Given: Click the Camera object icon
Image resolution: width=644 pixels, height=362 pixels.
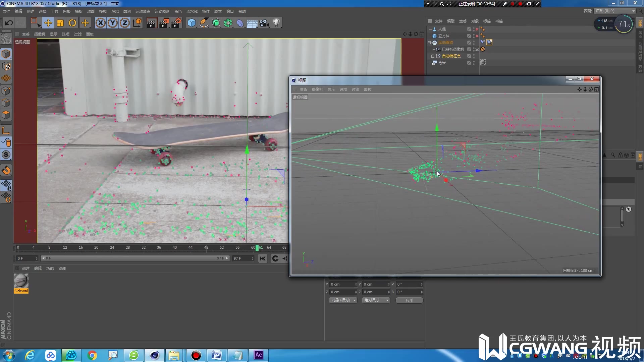Looking at the screenshot, I should point(264,23).
